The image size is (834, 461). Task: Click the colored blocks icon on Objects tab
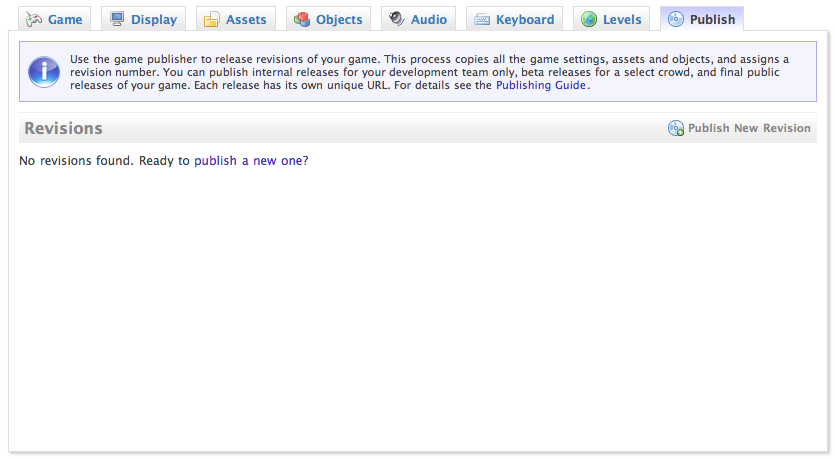(301, 19)
